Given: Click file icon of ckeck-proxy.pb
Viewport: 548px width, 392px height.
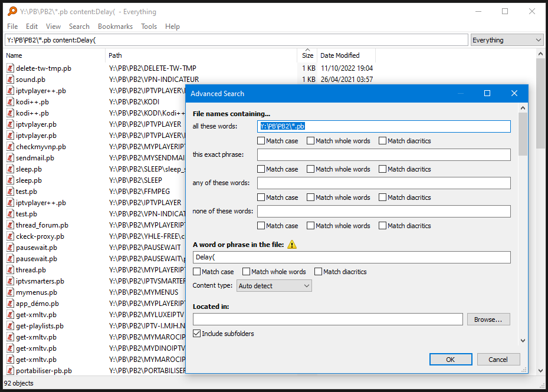Looking at the screenshot, I should (x=11, y=236).
